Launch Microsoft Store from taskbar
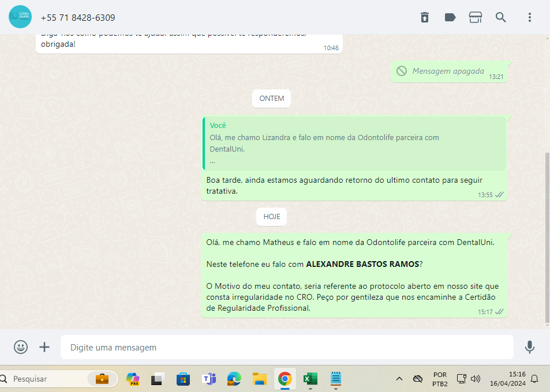Viewport: 550px width, 392px height. pos(183,379)
